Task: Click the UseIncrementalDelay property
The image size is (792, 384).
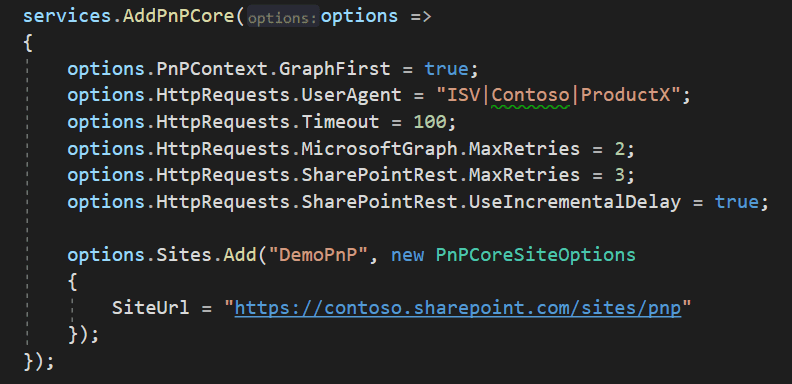Action: pyautogui.click(x=575, y=202)
